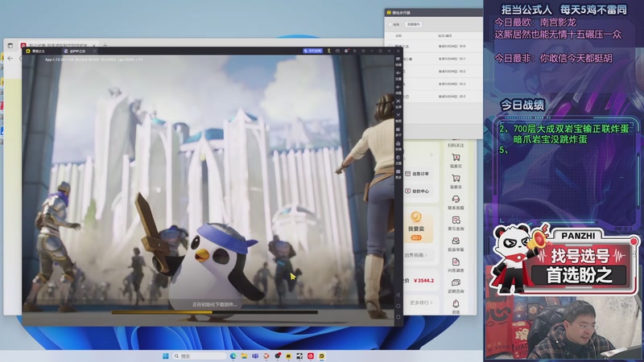Open the install APK (安装) sidebar tool
Viewport: 644px width, 362px height.
click(398, 145)
